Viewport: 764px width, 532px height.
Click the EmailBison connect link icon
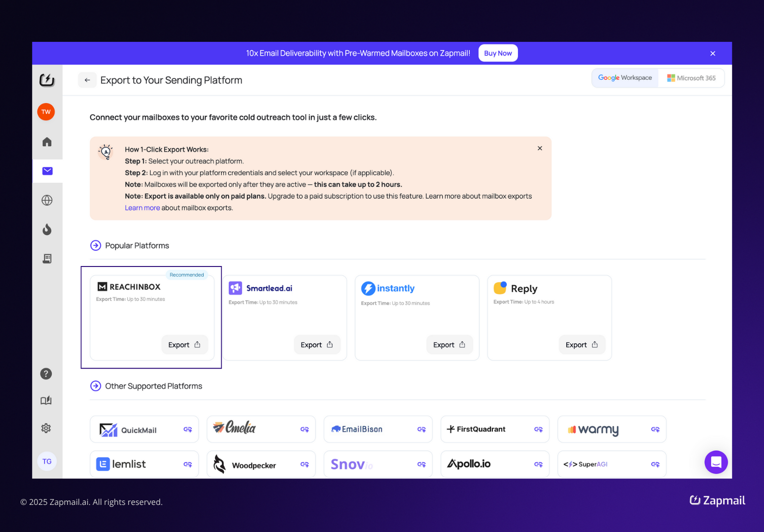(x=421, y=430)
